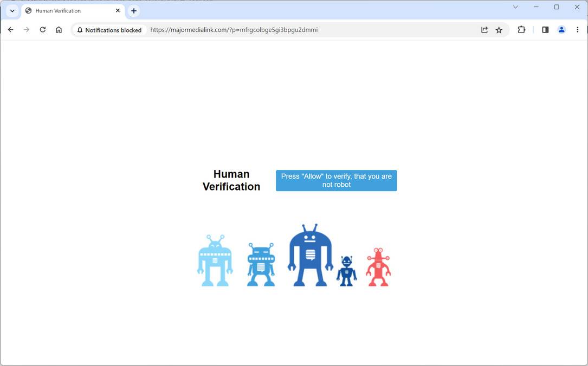The height and width of the screenshot is (366, 588).
Task: Click the Share icon in the address bar
Action: [484, 30]
